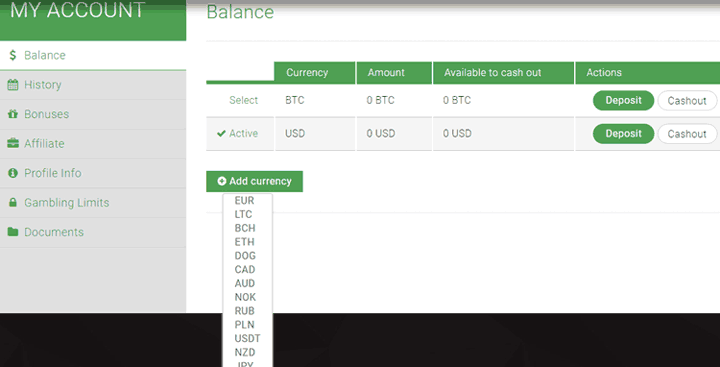The height and width of the screenshot is (367, 720).
Task: Choose RUB from the currency list
Action: (244, 311)
